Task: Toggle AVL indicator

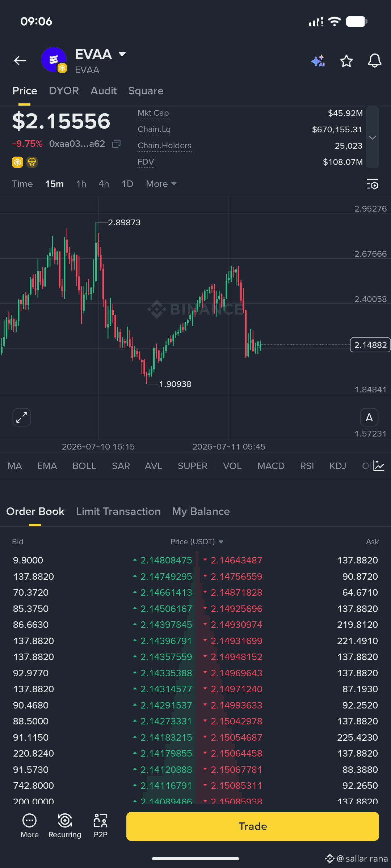Action: click(x=154, y=466)
